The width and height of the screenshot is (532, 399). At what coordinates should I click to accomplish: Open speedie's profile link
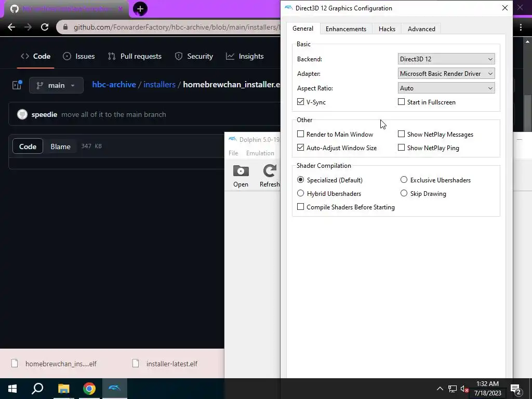coord(44,114)
